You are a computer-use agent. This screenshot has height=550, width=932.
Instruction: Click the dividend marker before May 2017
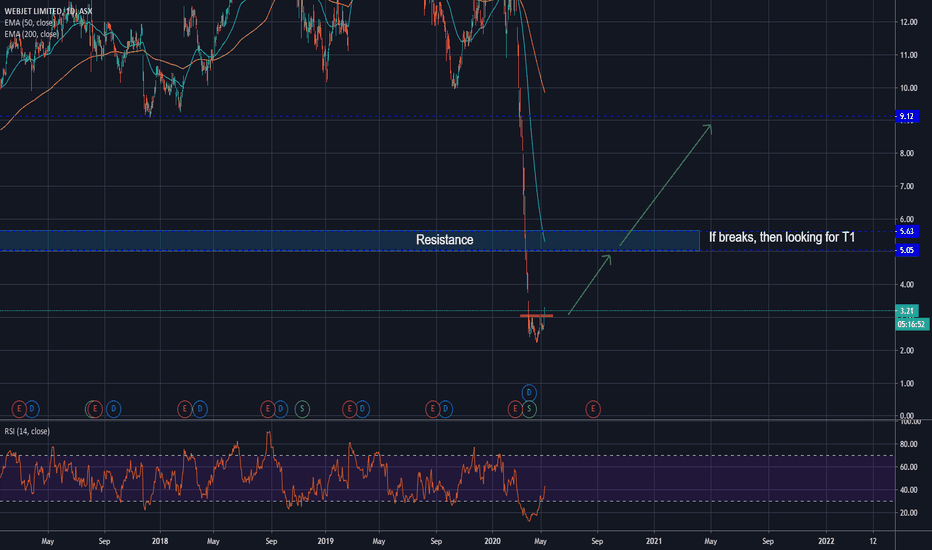tap(32, 408)
